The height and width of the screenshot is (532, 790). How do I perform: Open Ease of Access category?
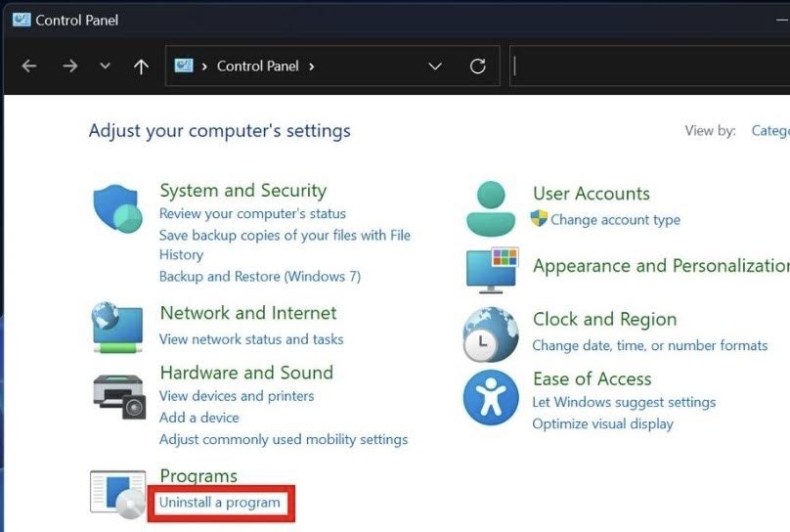click(x=592, y=378)
